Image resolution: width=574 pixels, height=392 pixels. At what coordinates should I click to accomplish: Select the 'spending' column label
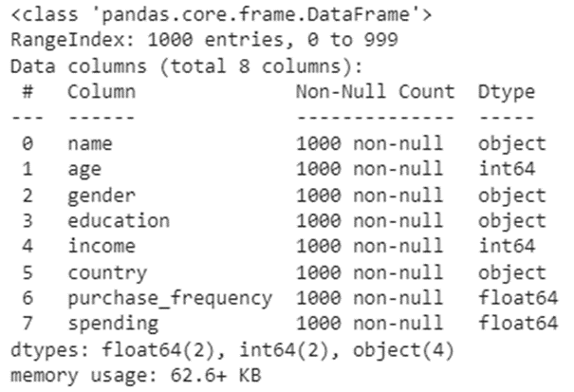tap(112, 324)
